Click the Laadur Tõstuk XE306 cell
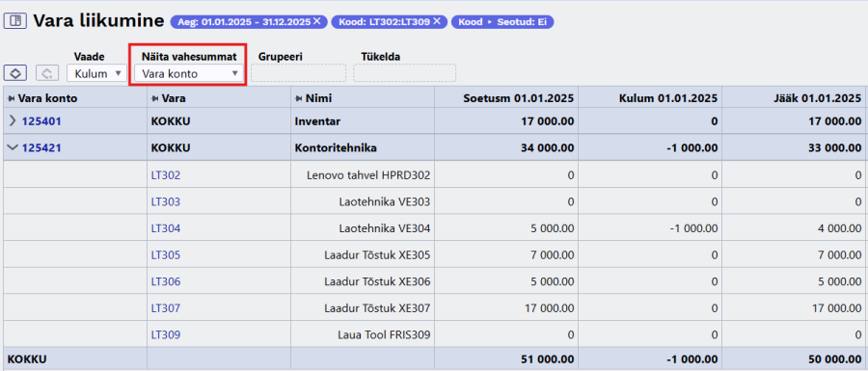This screenshot has height=371, width=868. pos(363,281)
